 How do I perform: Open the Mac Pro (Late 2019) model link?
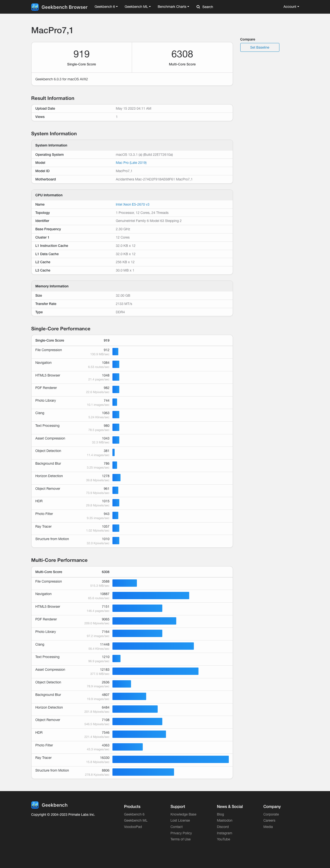(x=131, y=163)
